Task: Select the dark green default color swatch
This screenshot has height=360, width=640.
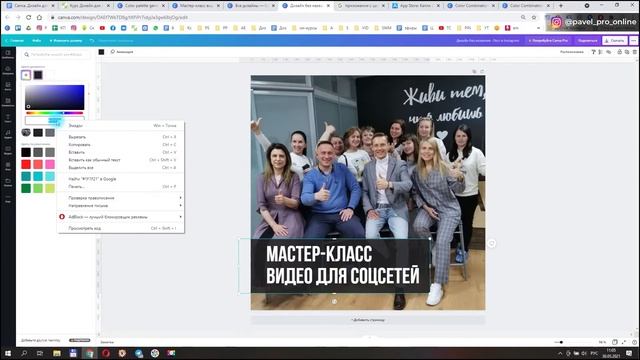Action: [x=26, y=188]
